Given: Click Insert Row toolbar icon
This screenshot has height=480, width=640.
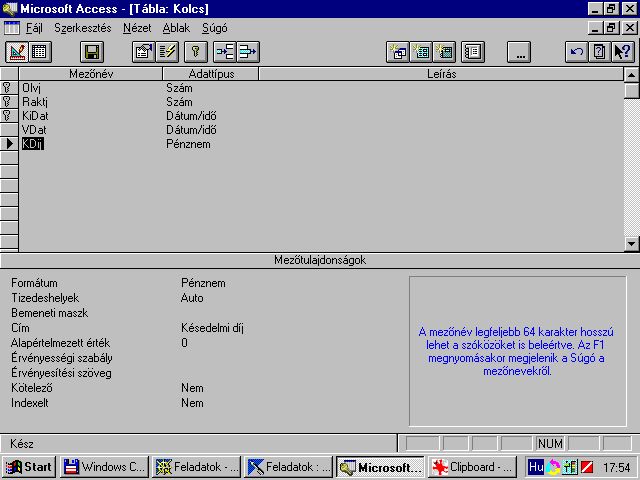Looking at the screenshot, I should (225, 52).
